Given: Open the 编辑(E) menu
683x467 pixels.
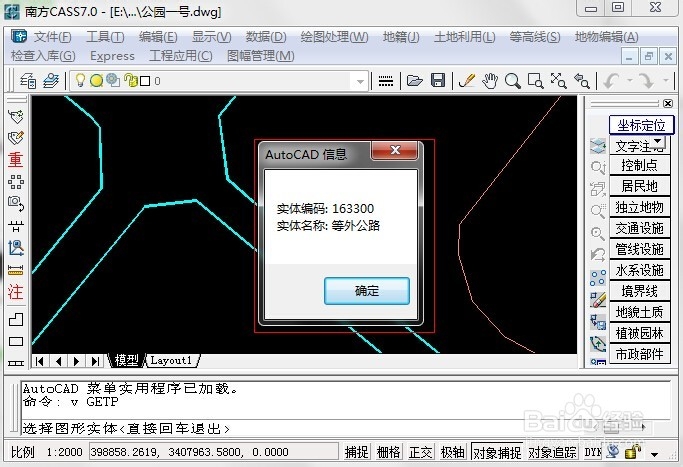Looking at the screenshot, I should pyautogui.click(x=158, y=37).
